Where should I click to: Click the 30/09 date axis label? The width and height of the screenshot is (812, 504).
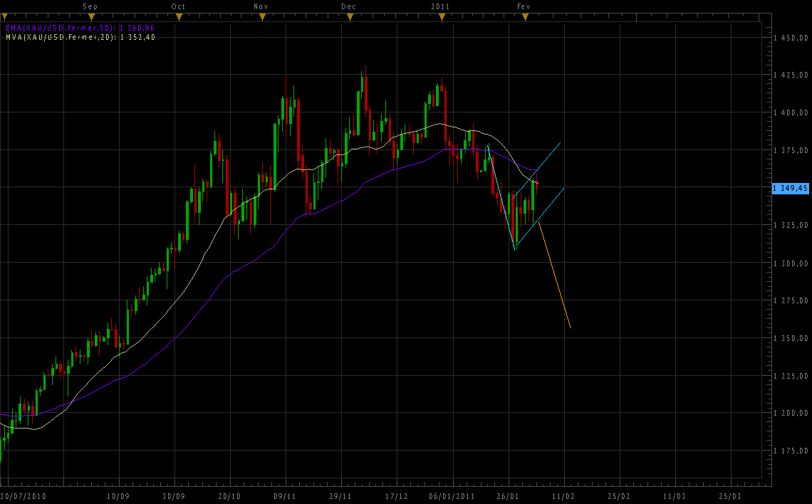click(174, 496)
